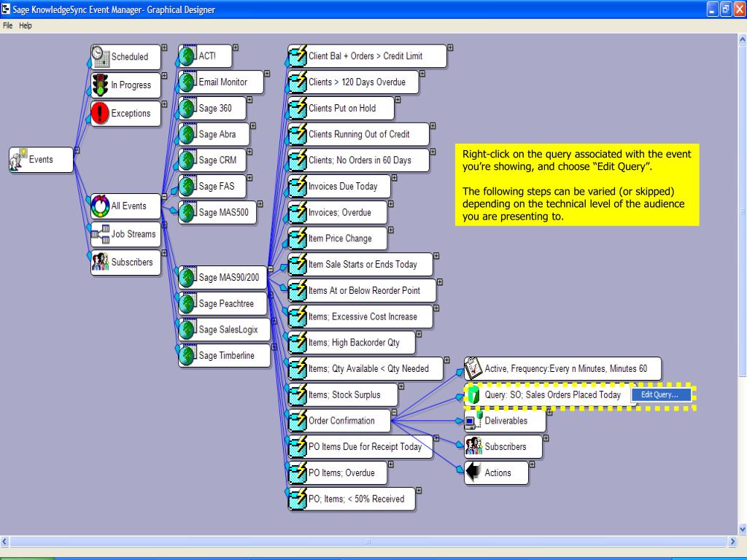The width and height of the screenshot is (747, 560).
Task: Expand the Email Monitor node
Action: 267,74
